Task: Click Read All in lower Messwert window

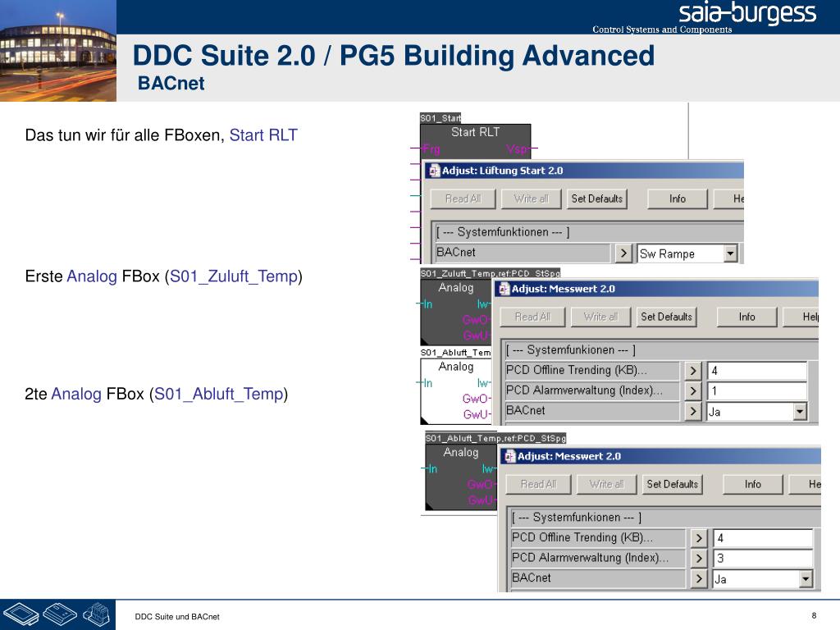Action: pos(538,484)
